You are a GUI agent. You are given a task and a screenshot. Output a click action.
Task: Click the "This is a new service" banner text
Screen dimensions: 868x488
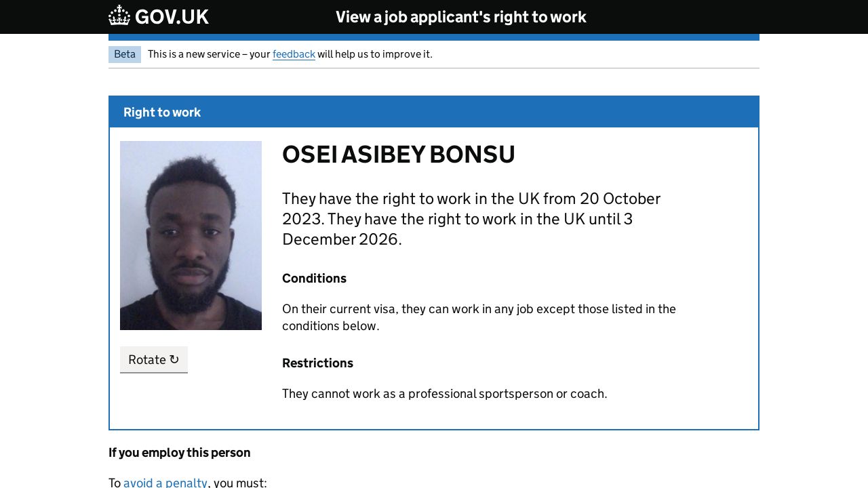pos(209,54)
